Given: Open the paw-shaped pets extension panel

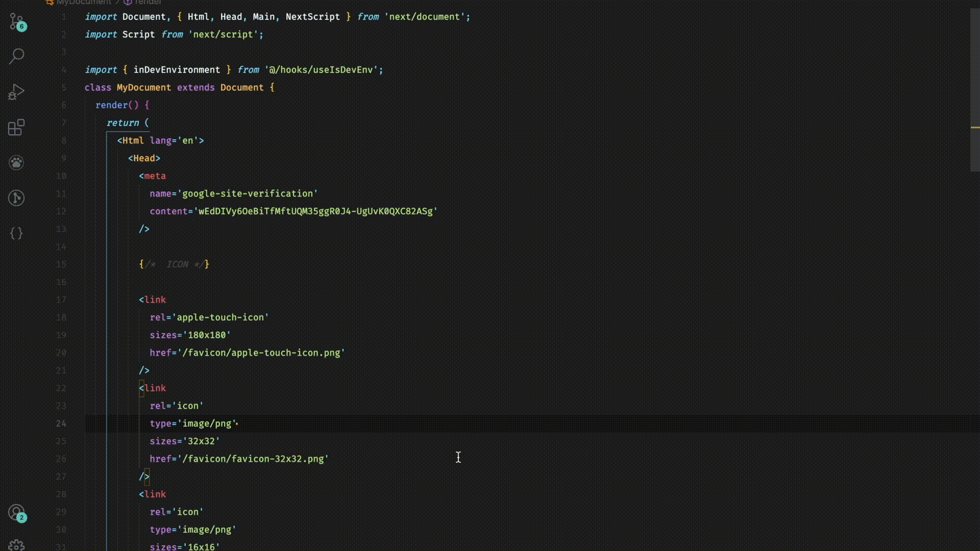Looking at the screenshot, I should 16,162.
